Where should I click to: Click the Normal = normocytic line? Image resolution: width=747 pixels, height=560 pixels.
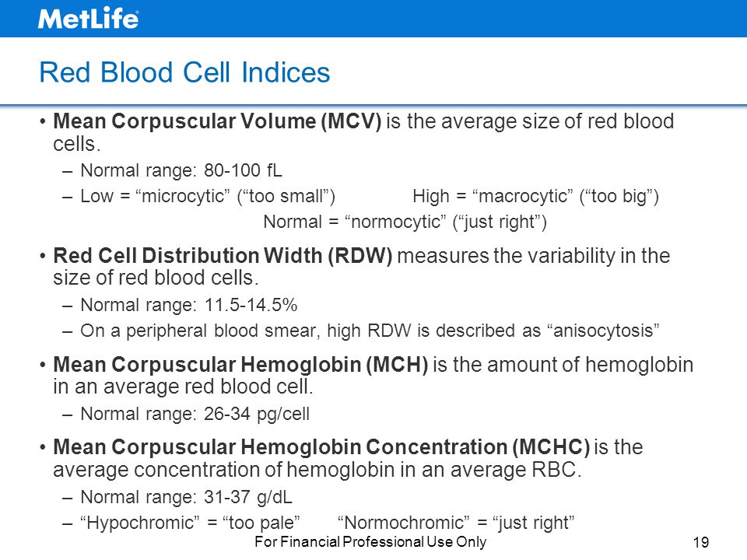point(405,222)
